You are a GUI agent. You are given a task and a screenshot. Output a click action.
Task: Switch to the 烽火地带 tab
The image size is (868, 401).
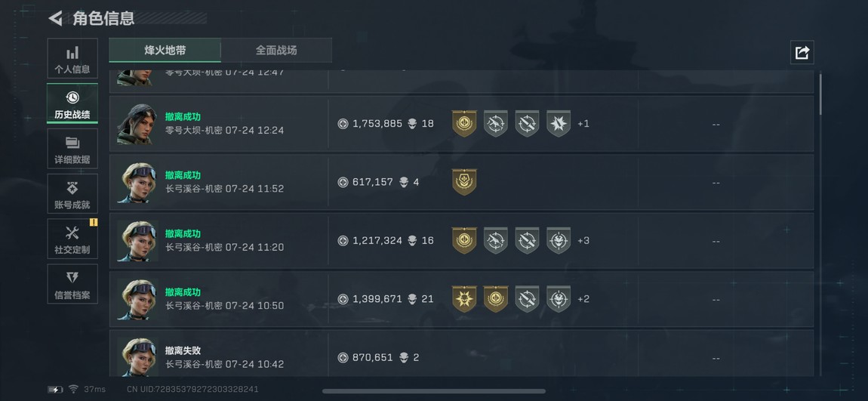pos(165,51)
